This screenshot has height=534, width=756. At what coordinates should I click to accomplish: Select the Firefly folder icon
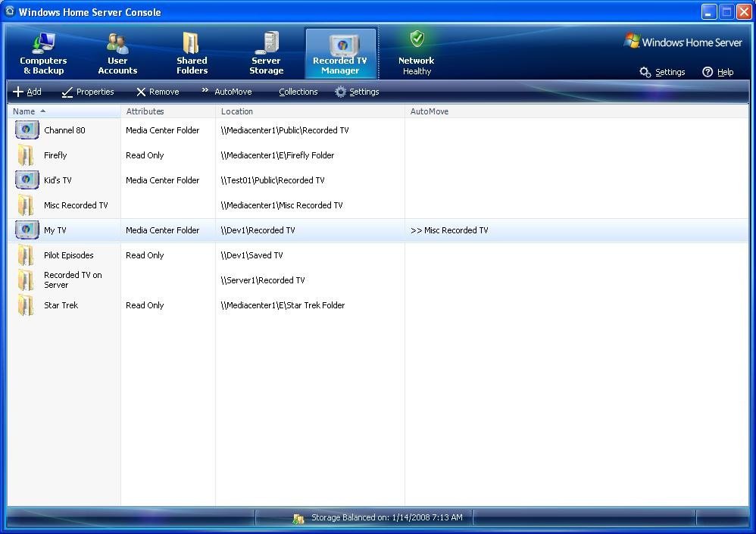click(x=26, y=155)
